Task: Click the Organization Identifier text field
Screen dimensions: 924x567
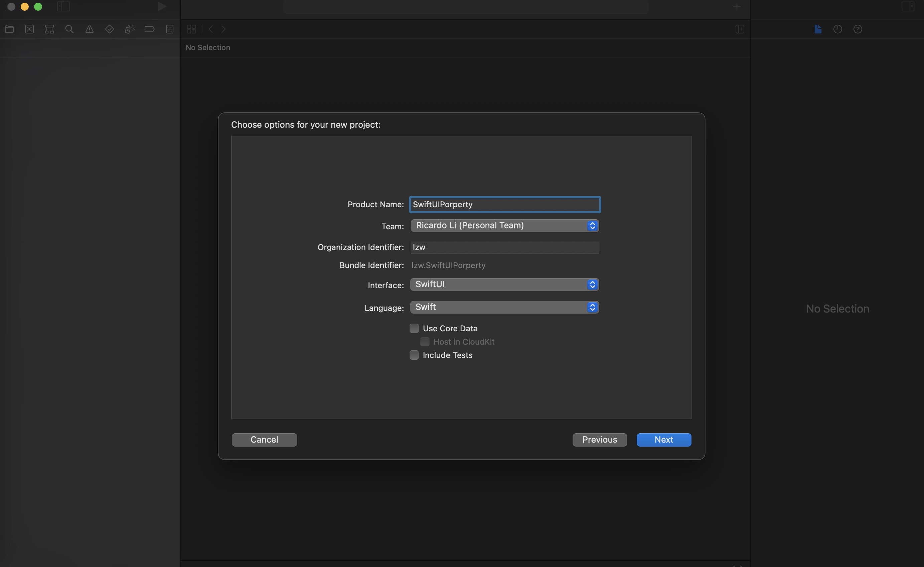Action: 504,247
